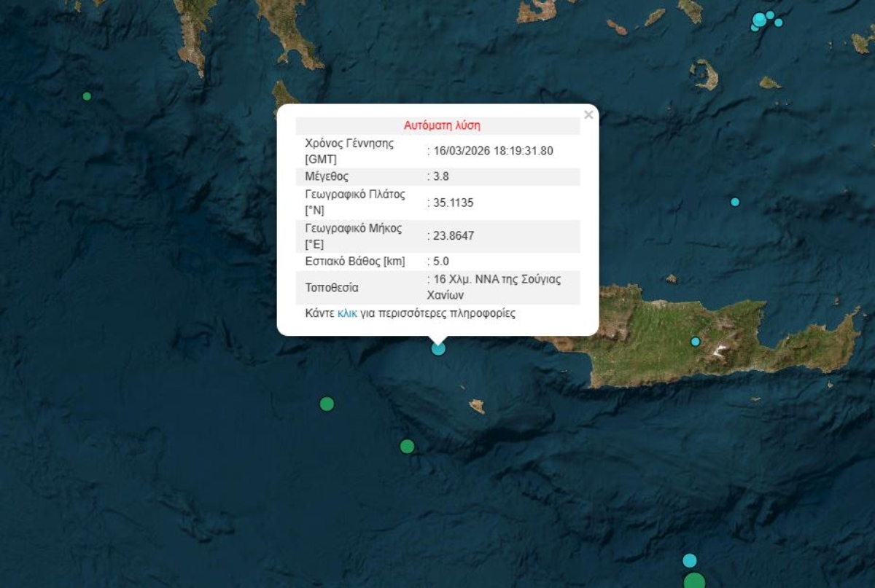Select the green earthquake marker directly below Antikythera
This screenshot has height=588, width=875.
point(327,404)
